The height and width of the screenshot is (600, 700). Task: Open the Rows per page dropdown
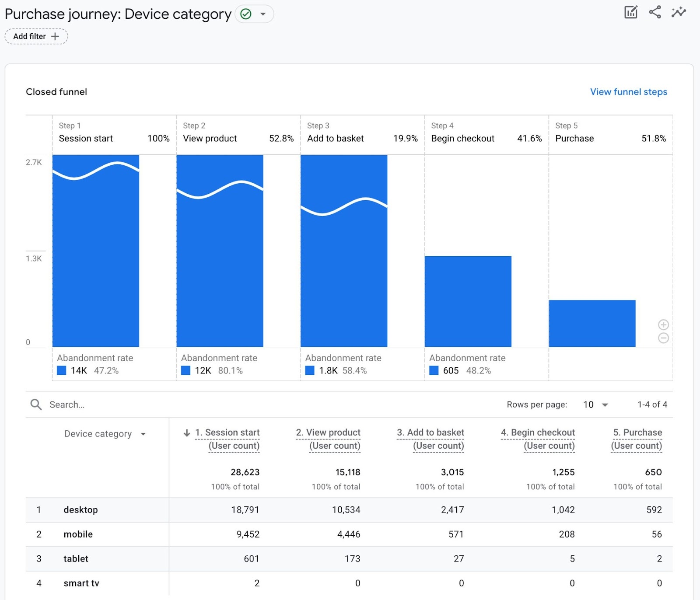click(595, 405)
